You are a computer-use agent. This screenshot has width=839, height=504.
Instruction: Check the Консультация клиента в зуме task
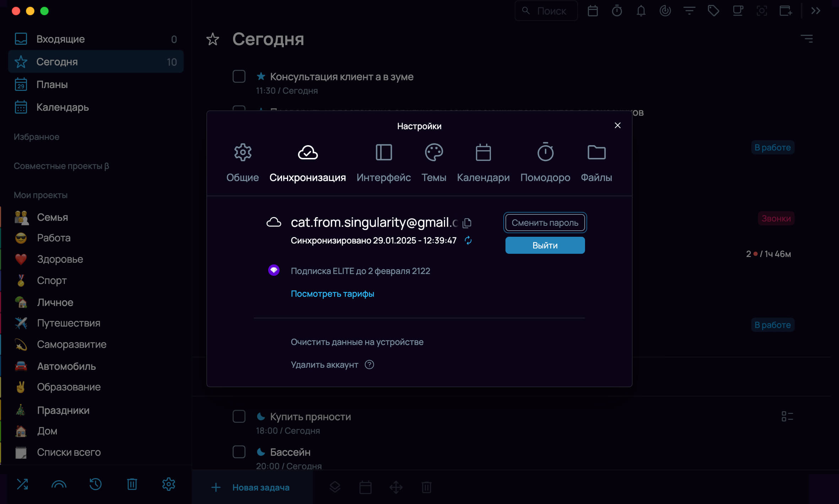coord(239,76)
